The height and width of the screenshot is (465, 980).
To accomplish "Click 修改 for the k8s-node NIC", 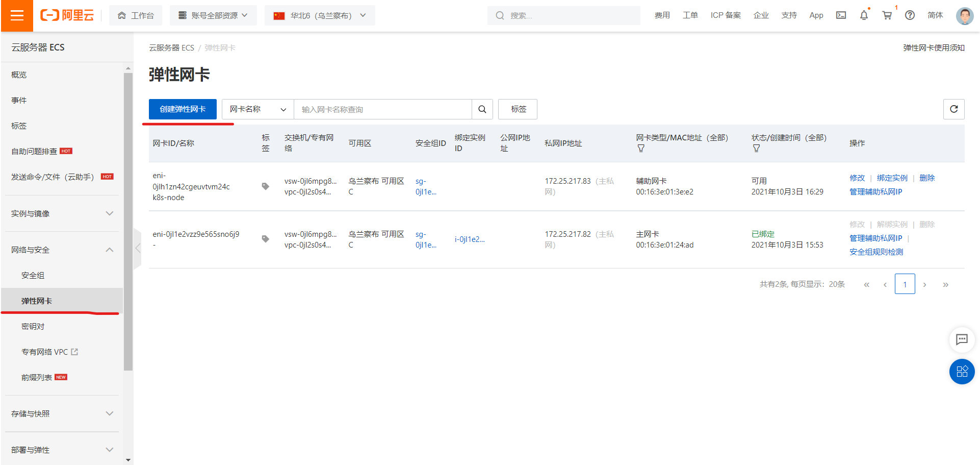I will click(x=857, y=178).
